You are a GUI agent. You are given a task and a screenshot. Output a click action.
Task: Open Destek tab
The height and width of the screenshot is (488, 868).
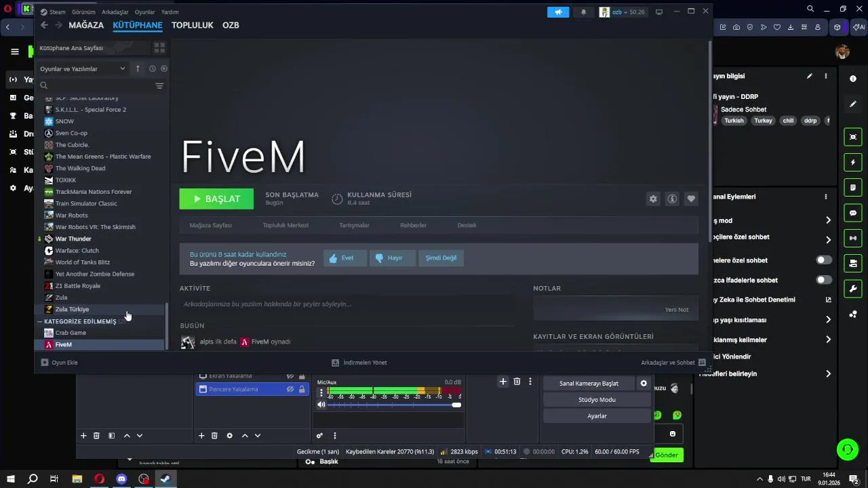467,225
